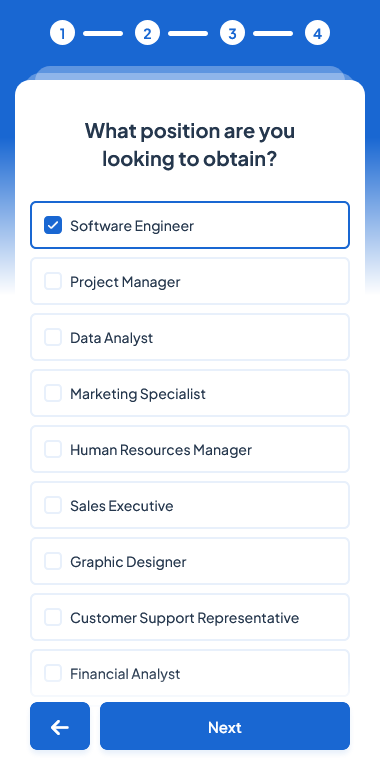Choose the Data Analyst option label
This screenshot has width=380, height=780.
point(111,338)
